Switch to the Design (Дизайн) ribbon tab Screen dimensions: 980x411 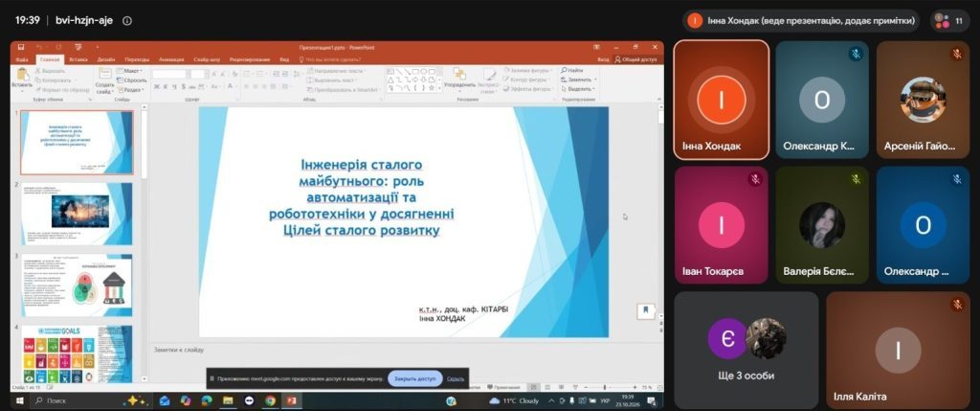pos(106,59)
